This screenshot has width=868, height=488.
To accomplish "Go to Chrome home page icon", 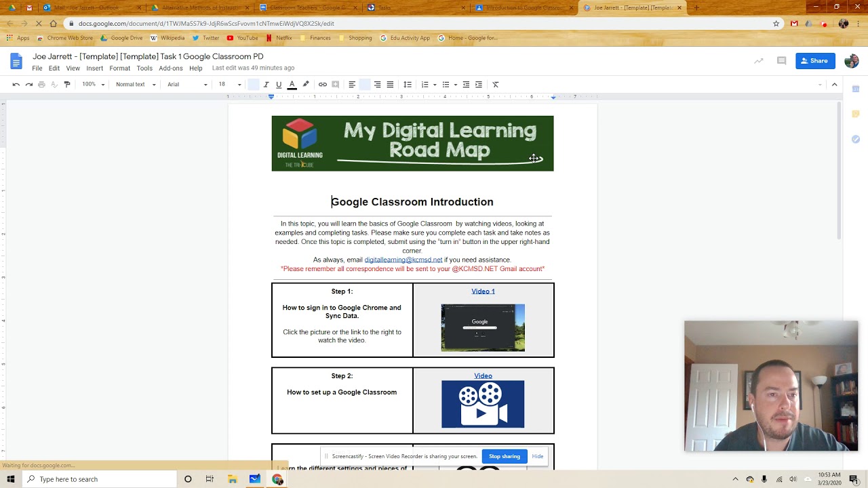I will (x=54, y=23).
